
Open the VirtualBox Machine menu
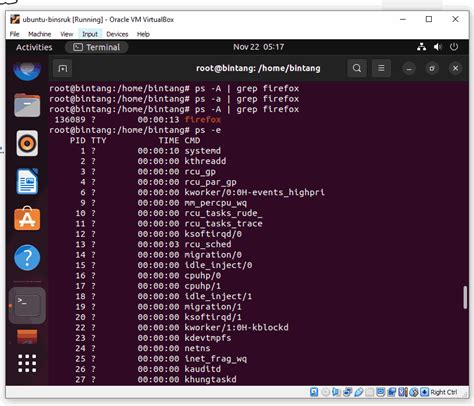(x=40, y=34)
